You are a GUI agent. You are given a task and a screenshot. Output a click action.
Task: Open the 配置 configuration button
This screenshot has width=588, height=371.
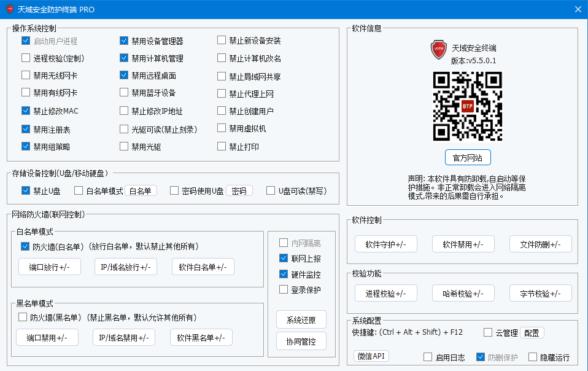click(531, 332)
